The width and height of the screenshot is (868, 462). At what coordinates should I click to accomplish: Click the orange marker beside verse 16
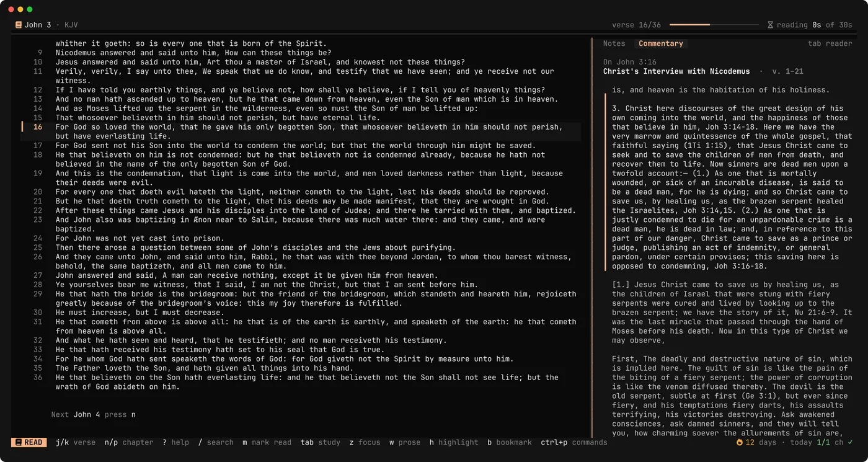coord(22,127)
